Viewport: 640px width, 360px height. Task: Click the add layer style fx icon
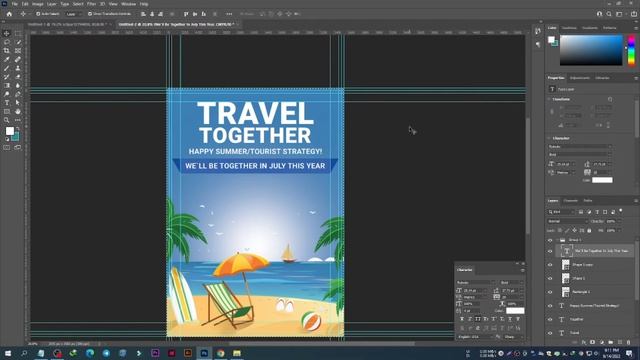pyautogui.click(x=584, y=342)
